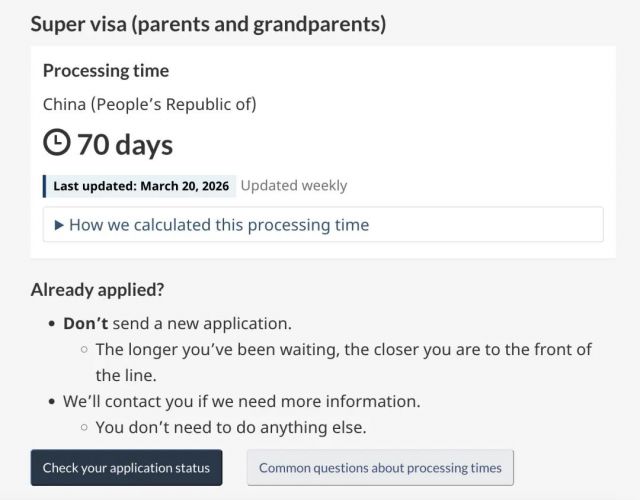Image resolution: width=640 pixels, height=500 pixels.
Task: Click the blue bar left of Last updated
Action: 45,186
